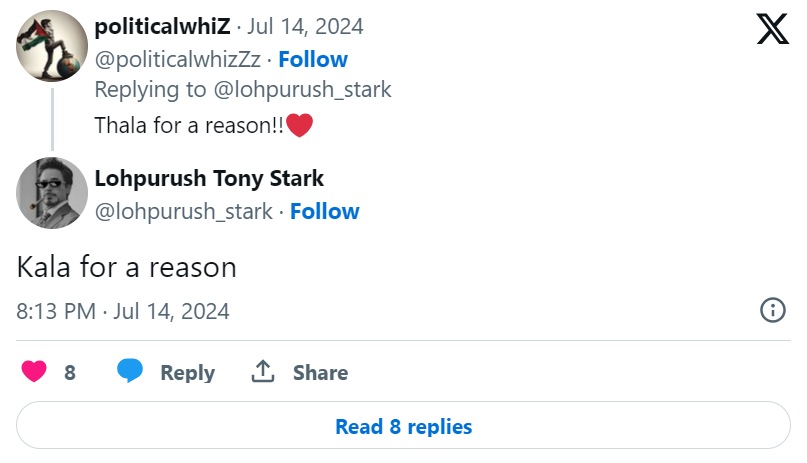
Task: Open the tweet info circle icon
Action: click(x=772, y=311)
